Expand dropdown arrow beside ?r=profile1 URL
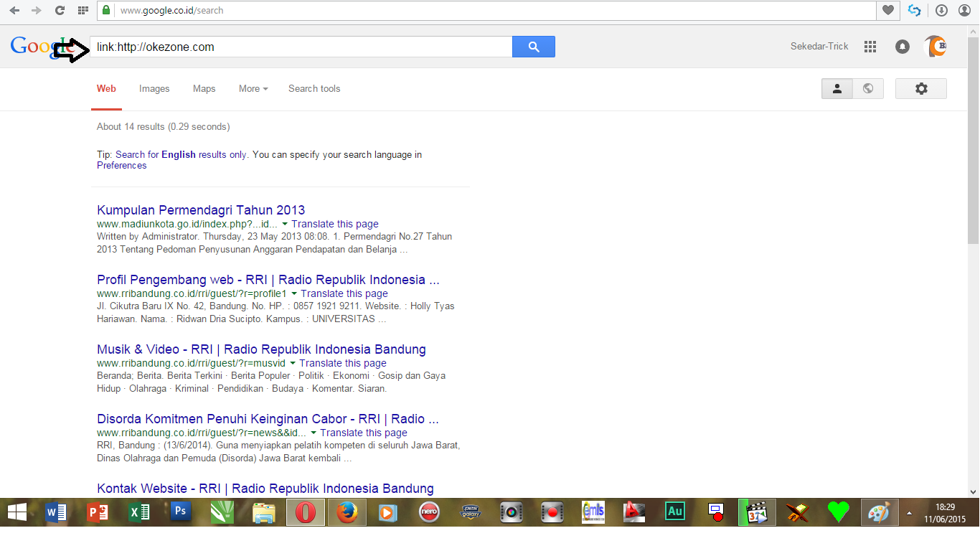This screenshot has height=551, width=980. pos(294,293)
